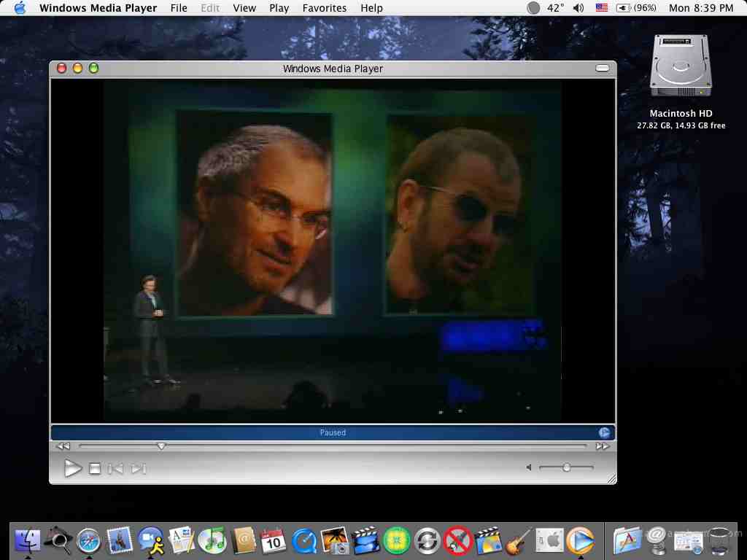Click the window resize grip corner
The image size is (747, 560).
click(x=611, y=478)
